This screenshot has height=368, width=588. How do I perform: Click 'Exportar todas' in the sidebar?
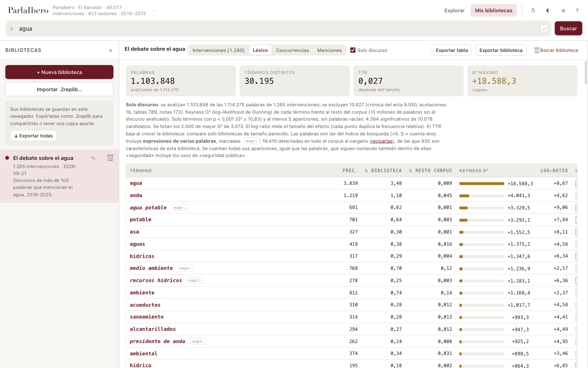(33, 136)
